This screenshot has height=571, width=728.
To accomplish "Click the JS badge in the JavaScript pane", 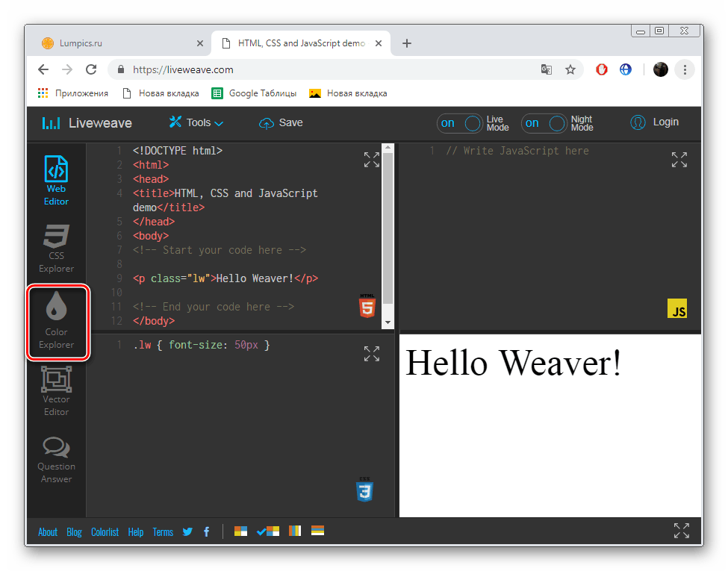I will tap(677, 308).
